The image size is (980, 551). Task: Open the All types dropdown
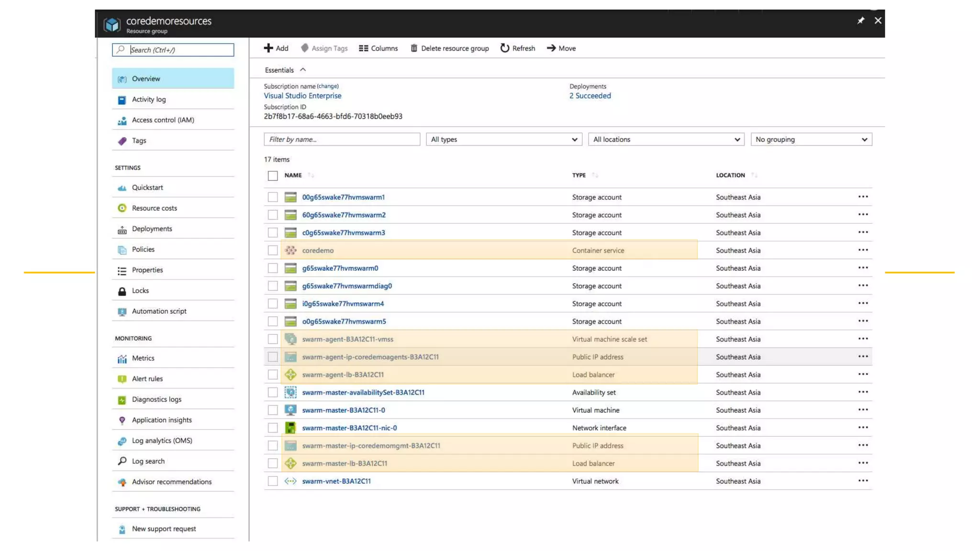[x=504, y=139]
